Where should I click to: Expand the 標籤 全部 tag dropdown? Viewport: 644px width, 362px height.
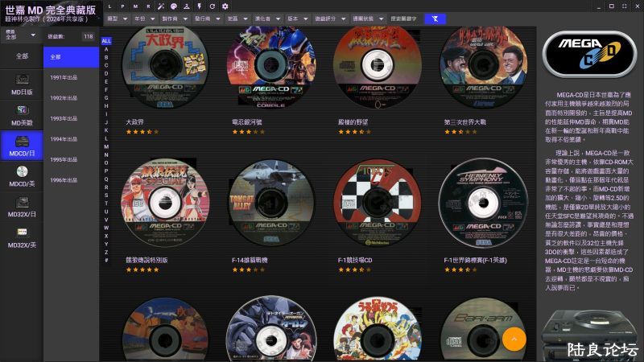click(x=21, y=35)
